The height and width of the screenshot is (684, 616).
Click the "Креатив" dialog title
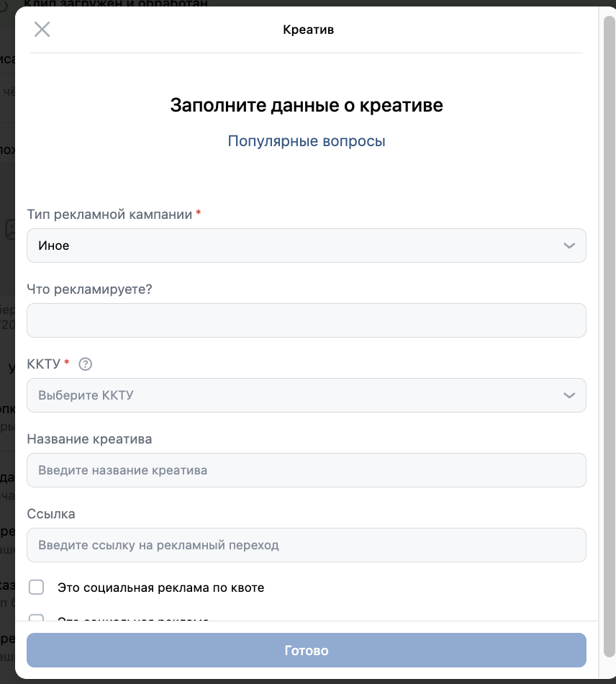(308, 30)
